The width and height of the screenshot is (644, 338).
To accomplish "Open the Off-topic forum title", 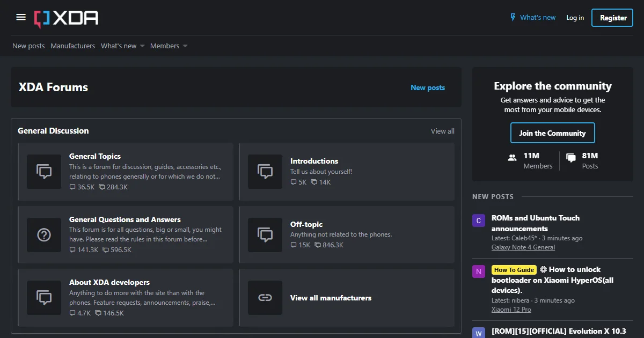I will [306, 224].
